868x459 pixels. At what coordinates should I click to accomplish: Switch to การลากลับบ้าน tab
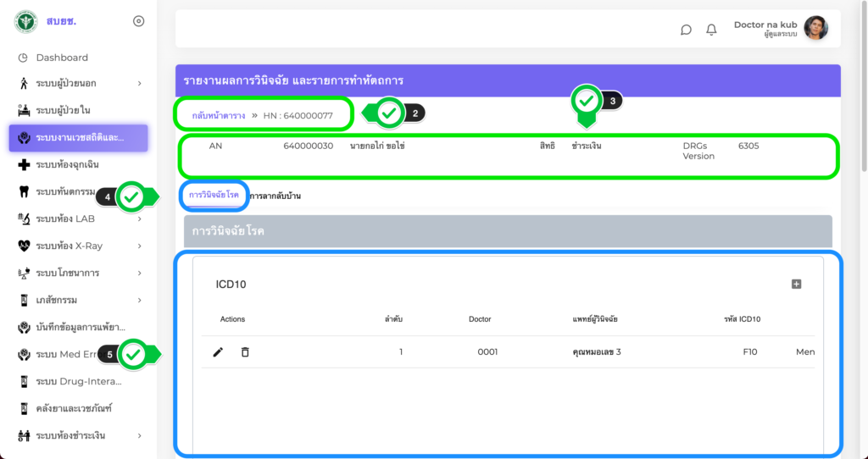tap(275, 196)
